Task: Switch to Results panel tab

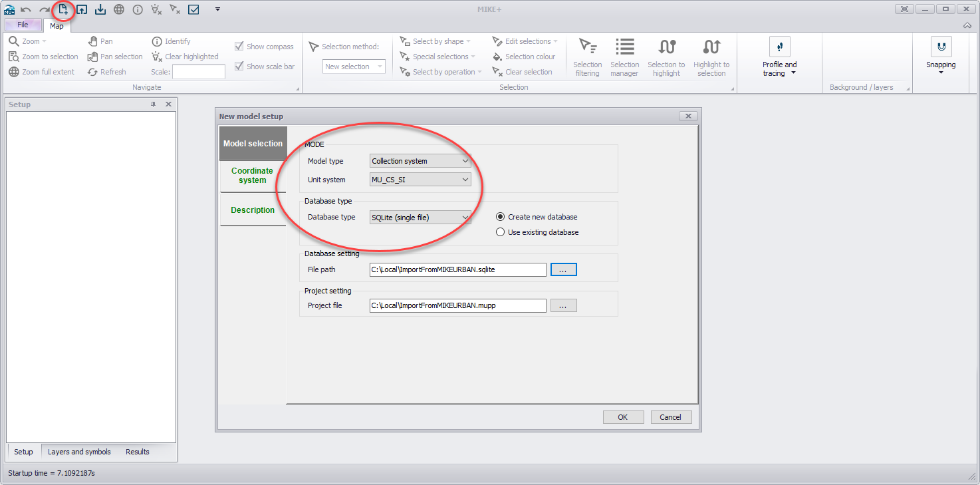Action: (x=138, y=452)
